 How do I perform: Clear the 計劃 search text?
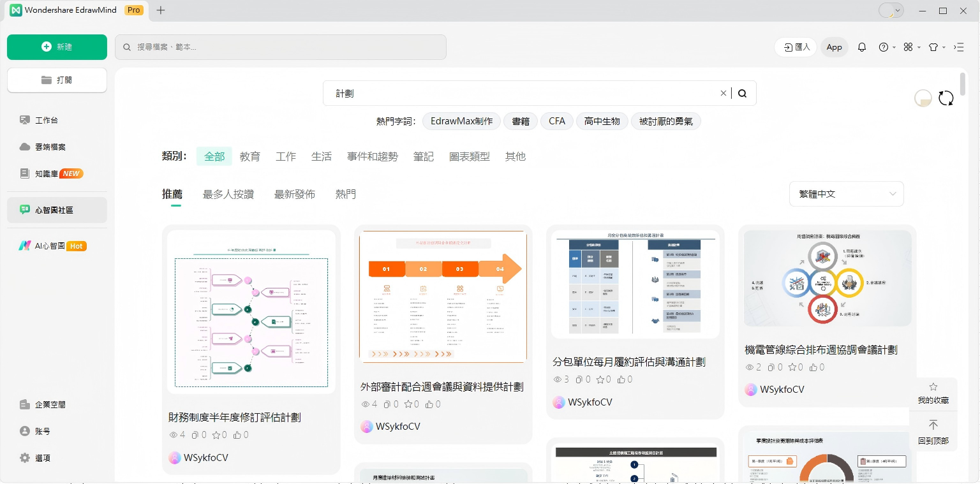pos(723,93)
